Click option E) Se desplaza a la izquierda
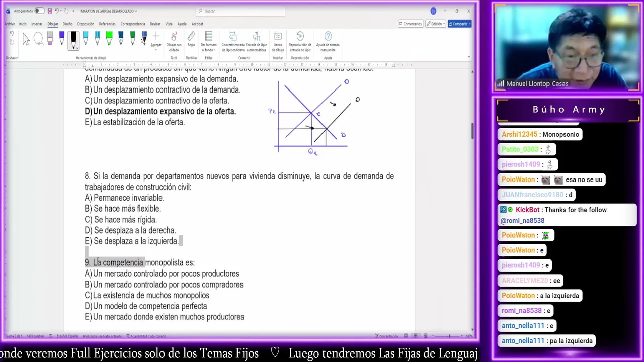This screenshot has height=362, width=644. pyautogui.click(x=131, y=241)
